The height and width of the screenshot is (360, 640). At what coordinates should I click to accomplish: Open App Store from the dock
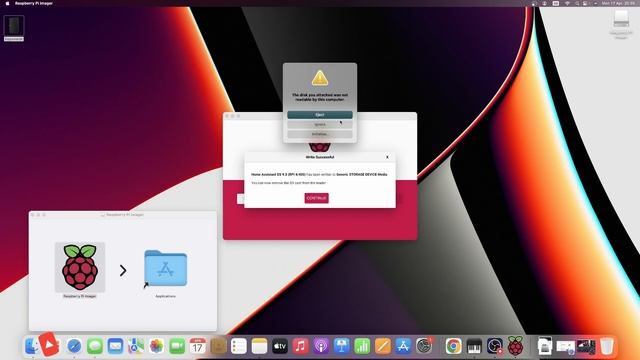point(403,346)
